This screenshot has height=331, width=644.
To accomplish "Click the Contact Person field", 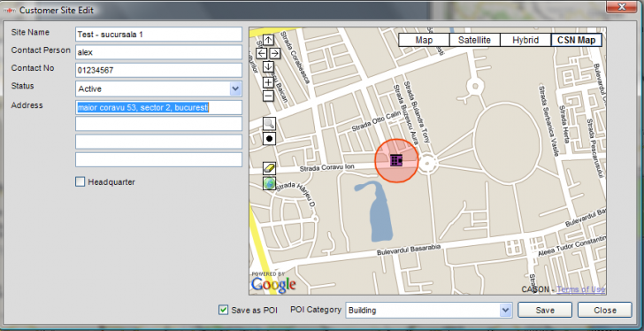I will pos(158,52).
